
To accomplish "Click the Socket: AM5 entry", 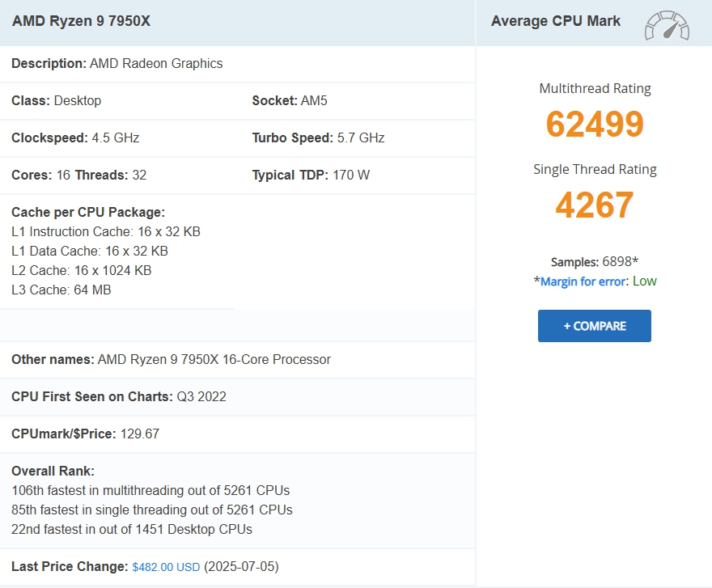I will [x=290, y=101].
